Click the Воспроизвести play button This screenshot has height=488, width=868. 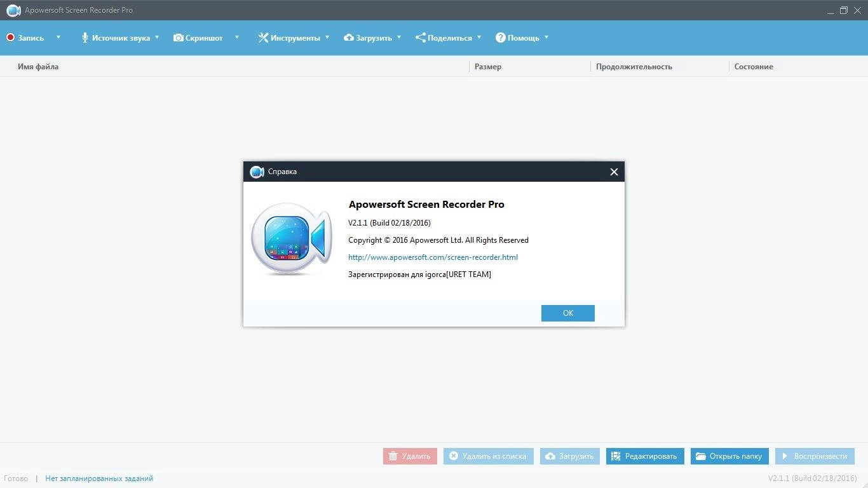coord(815,456)
